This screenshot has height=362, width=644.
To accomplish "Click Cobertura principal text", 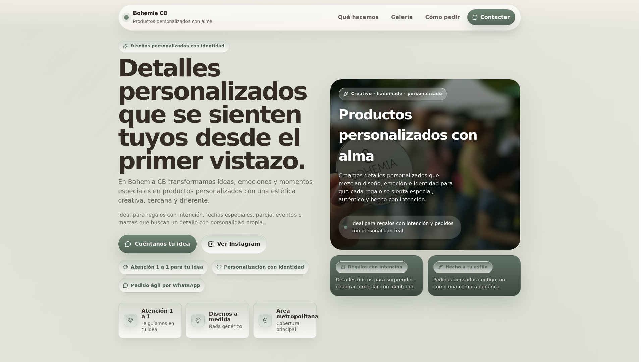I will (288, 327).
